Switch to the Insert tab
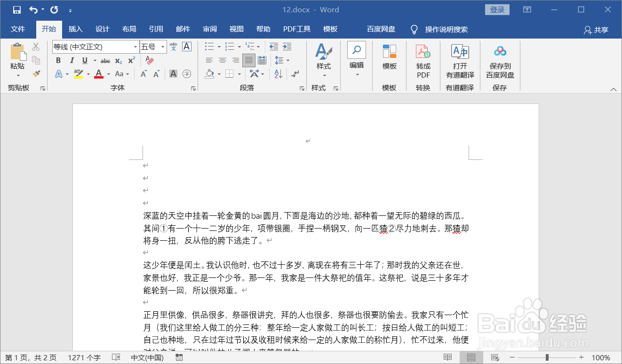 coord(75,29)
